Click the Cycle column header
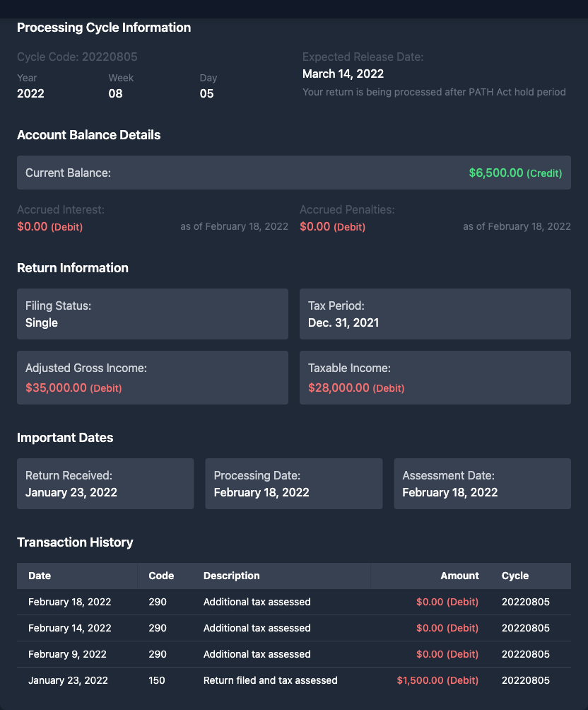 (x=515, y=576)
